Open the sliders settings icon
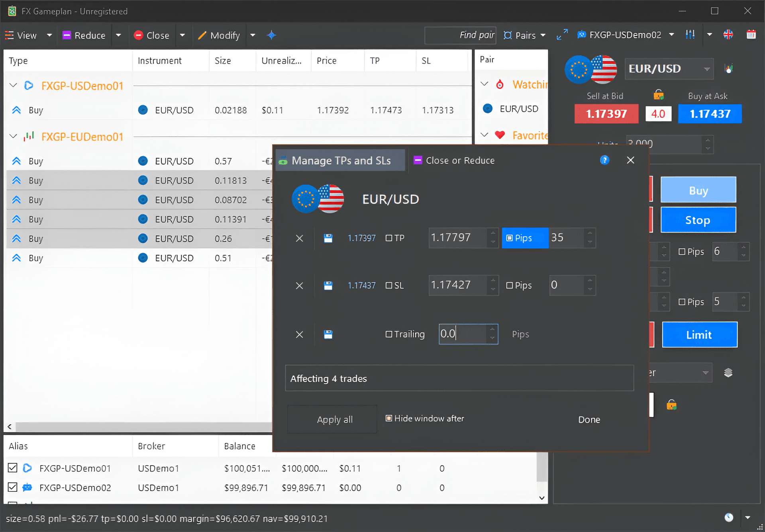This screenshot has height=532, width=765. click(x=690, y=35)
